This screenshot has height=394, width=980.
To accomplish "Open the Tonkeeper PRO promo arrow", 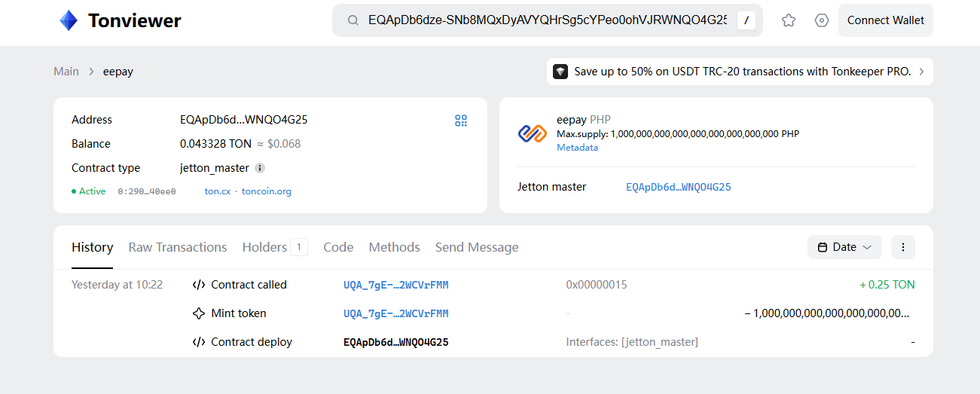I will 921,72.
